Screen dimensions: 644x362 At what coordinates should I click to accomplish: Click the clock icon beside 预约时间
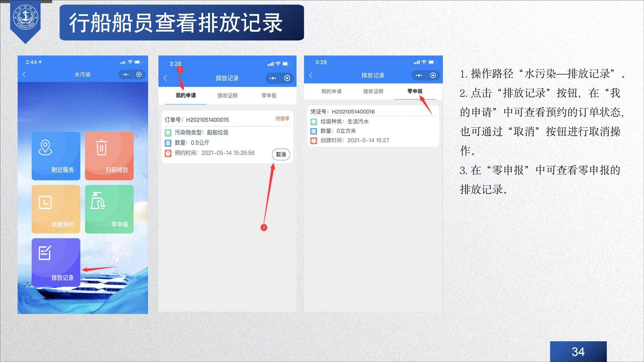tap(168, 153)
